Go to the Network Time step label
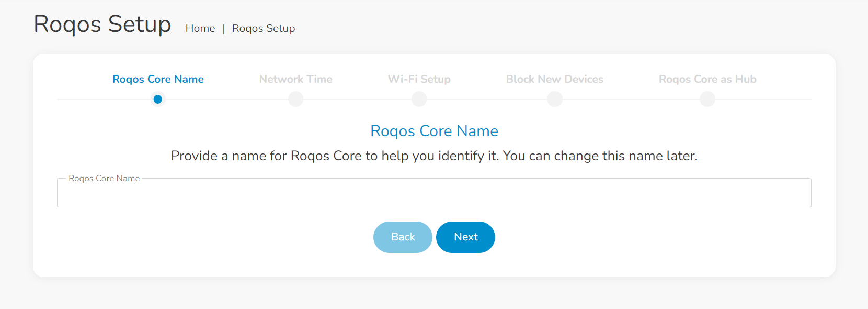 tap(296, 79)
